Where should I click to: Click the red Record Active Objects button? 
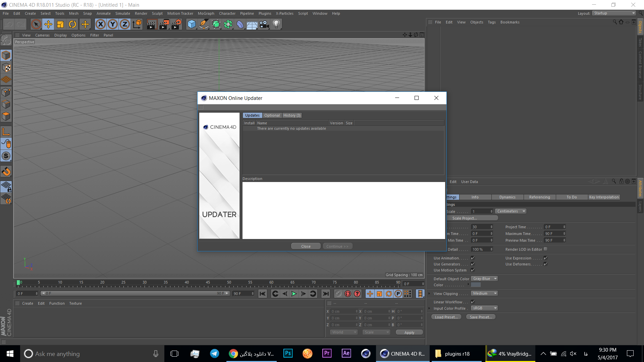pyautogui.click(x=348, y=294)
